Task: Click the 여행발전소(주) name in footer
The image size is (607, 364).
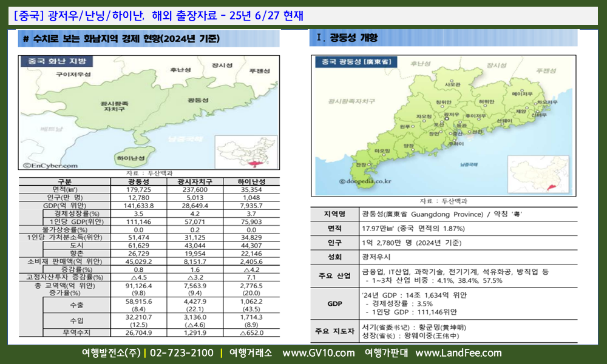Action: [x=111, y=353]
